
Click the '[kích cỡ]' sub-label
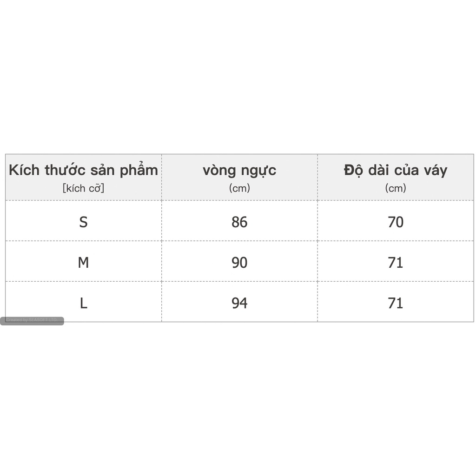(83, 188)
